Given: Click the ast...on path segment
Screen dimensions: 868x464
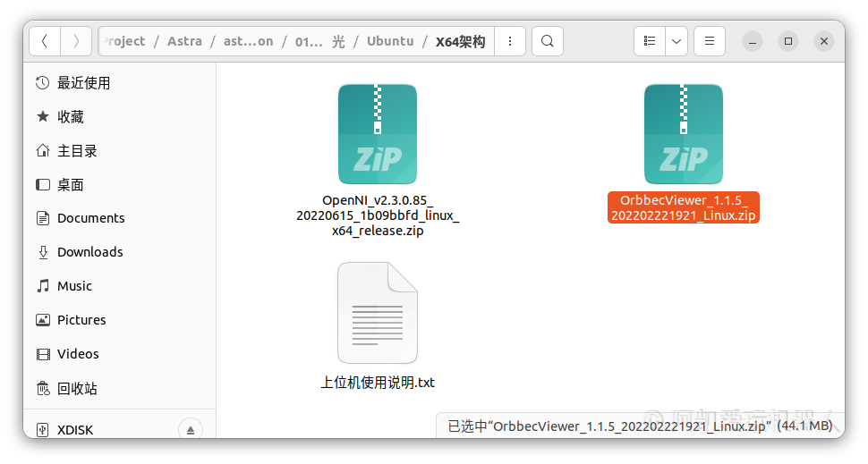Looking at the screenshot, I should coord(248,41).
